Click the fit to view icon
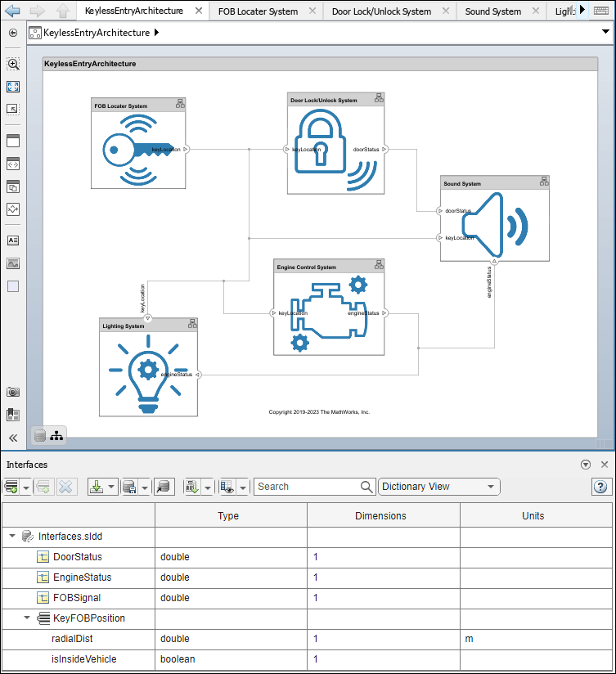616x674 pixels. [x=13, y=87]
